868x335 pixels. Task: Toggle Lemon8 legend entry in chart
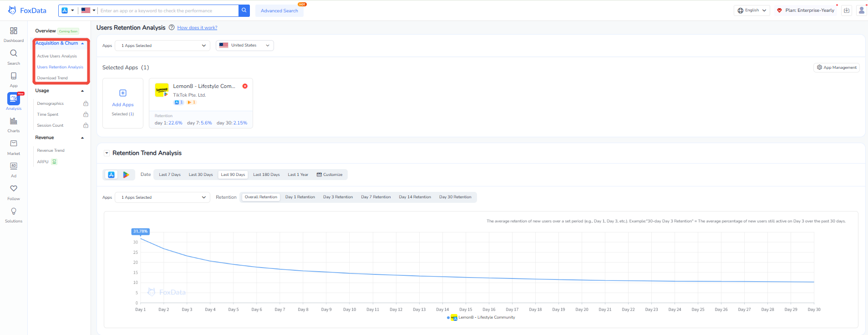482,317
